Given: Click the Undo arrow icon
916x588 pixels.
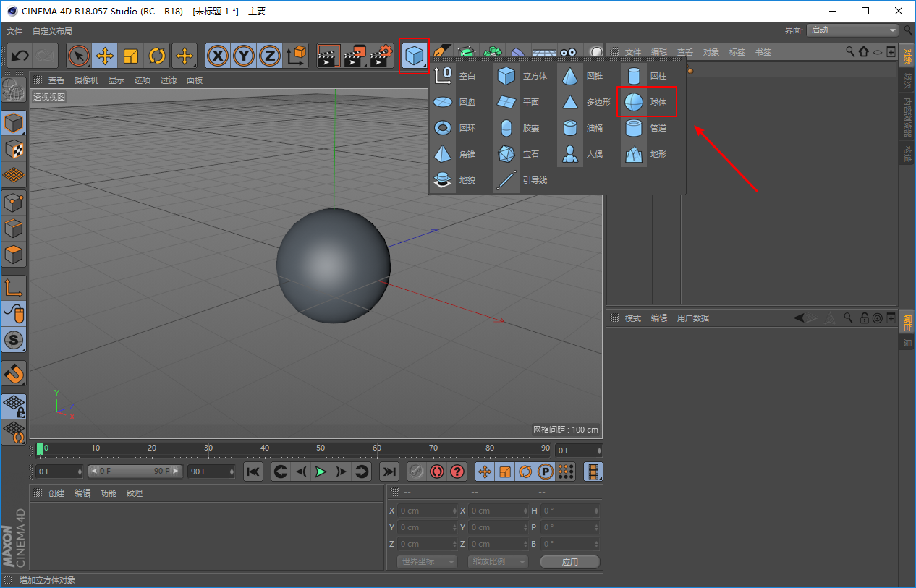Looking at the screenshot, I should point(20,56).
